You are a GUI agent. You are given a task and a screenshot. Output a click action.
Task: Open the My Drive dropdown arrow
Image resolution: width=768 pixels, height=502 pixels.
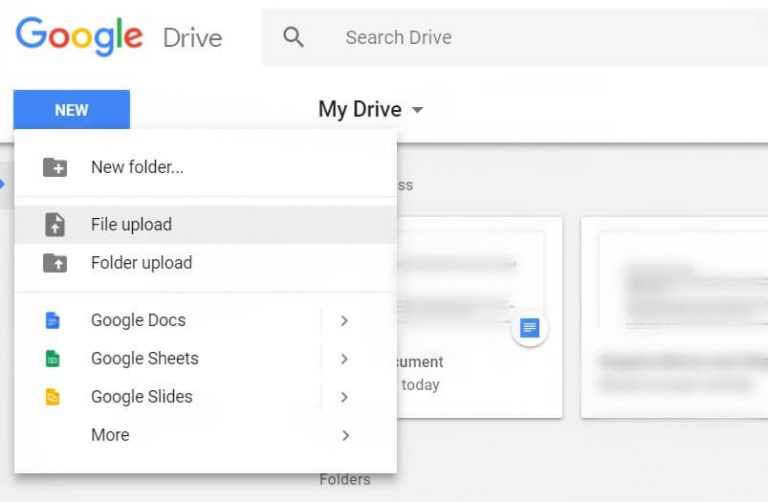coord(417,110)
